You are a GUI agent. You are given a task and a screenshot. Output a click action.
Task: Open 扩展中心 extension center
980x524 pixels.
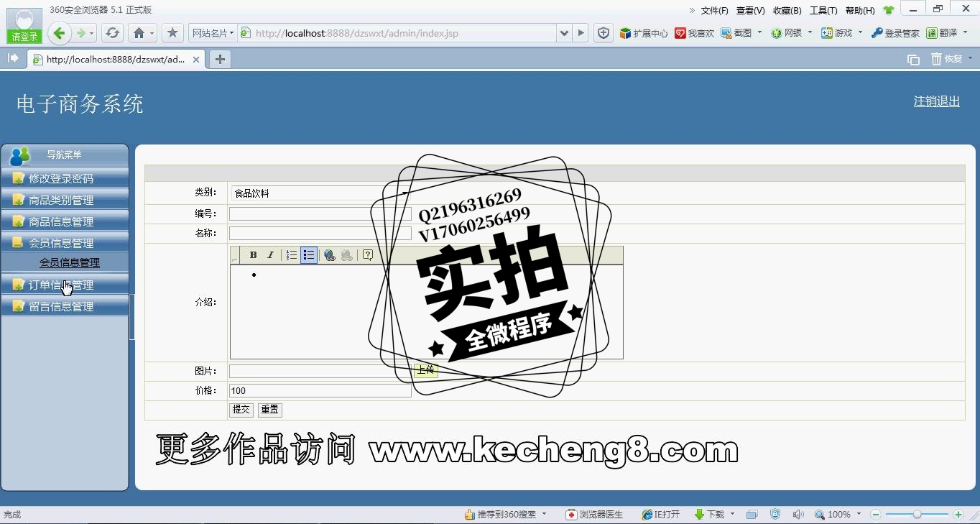644,33
